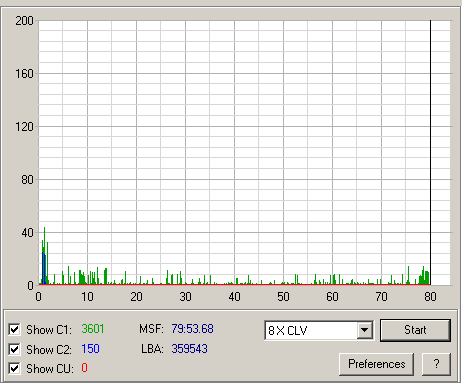Click the black vertical end-of-disc line
This screenshot has width=462, height=384.
430,152
